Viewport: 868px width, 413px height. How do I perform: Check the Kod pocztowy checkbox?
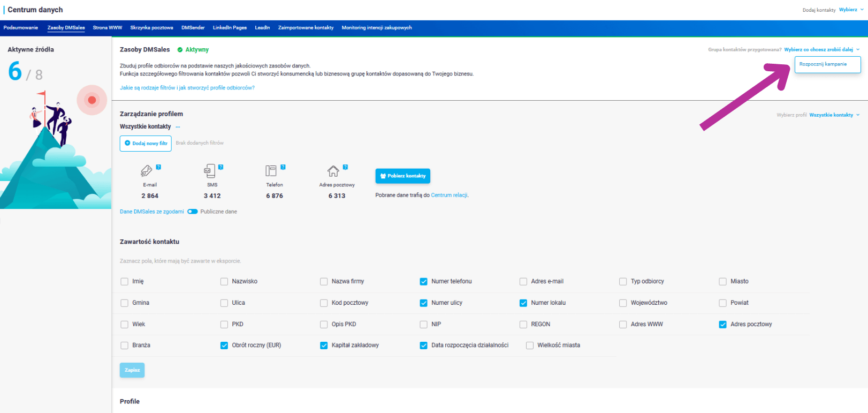(324, 303)
